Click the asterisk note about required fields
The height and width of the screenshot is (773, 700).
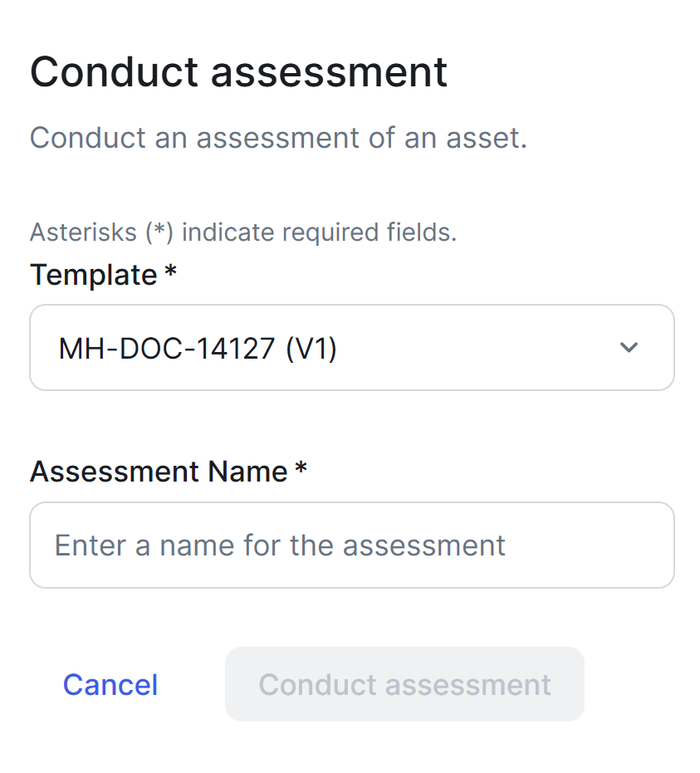click(243, 232)
